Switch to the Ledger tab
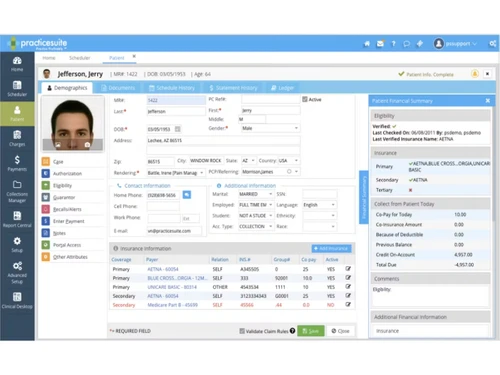The width and height of the screenshot is (500, 375). [282, 88]
